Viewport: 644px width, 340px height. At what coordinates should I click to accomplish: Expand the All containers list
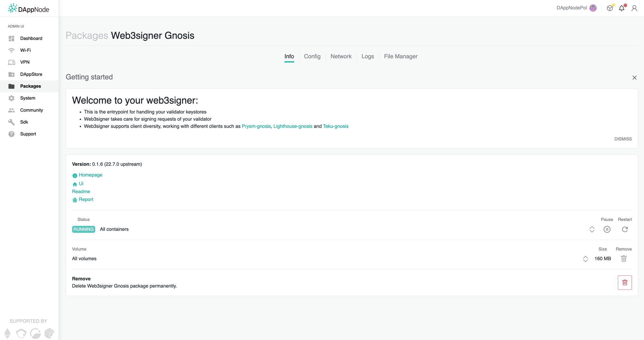pyautogui.click(x=592, y=229)
